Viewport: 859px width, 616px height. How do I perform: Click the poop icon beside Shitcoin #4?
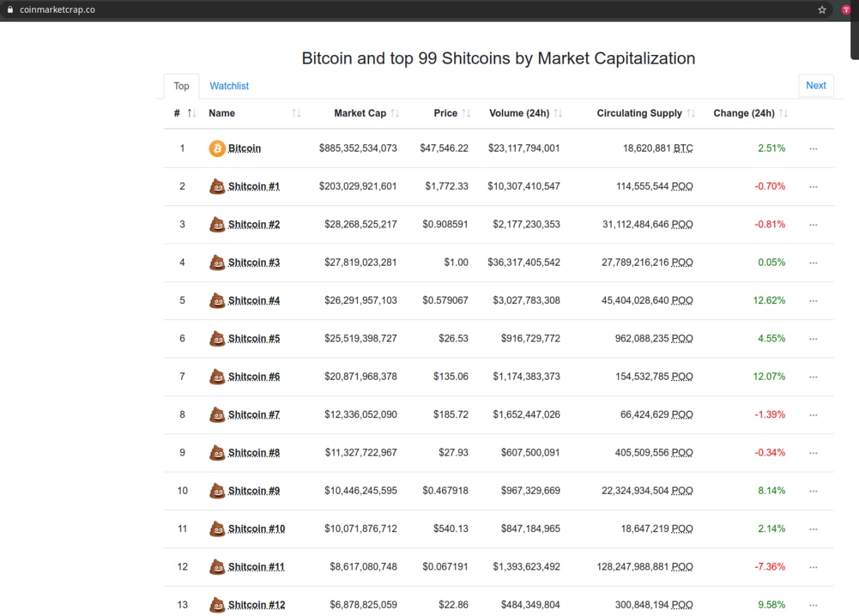click(217, 301)
